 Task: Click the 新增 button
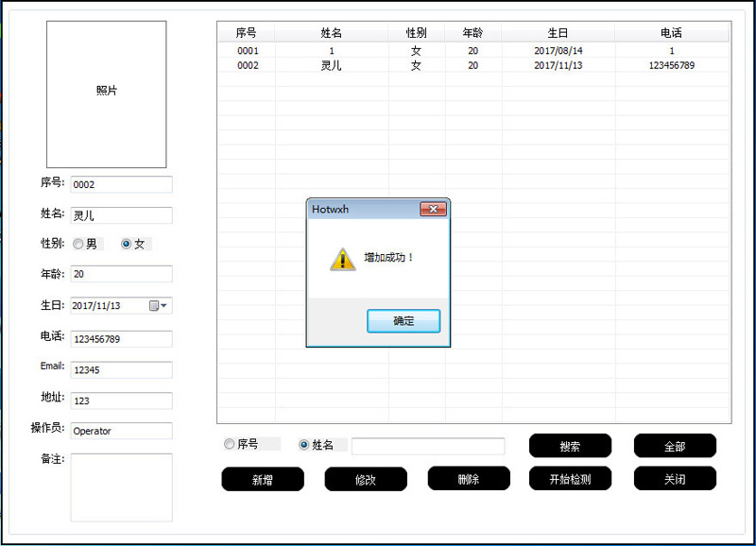coord(263,479)
